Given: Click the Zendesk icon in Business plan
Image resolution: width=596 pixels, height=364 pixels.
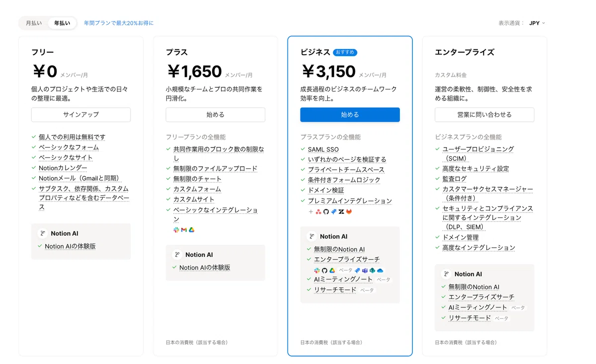Looking at the screenshot, I should coord(341,212).
